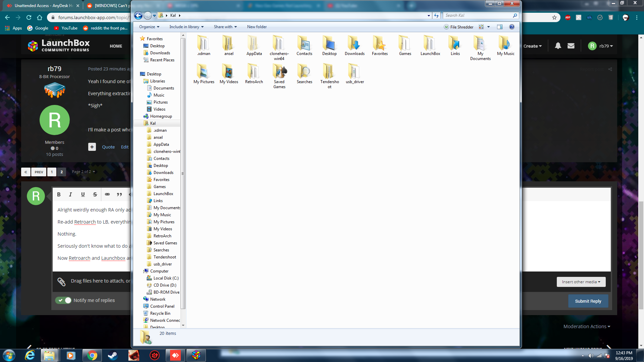Click the Submit Reply button
644x362 pixels.
[588, 301]
